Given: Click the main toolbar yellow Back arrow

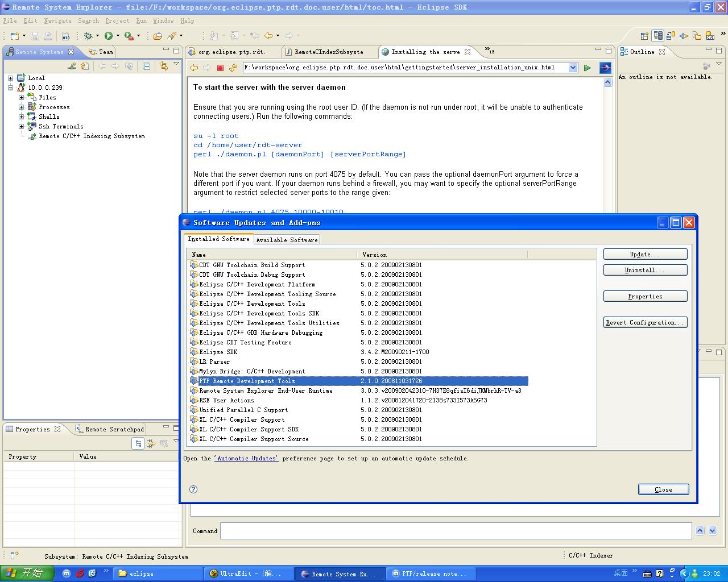Looking at the screenshot, I should pyautogui.click(x=268, y=36).
